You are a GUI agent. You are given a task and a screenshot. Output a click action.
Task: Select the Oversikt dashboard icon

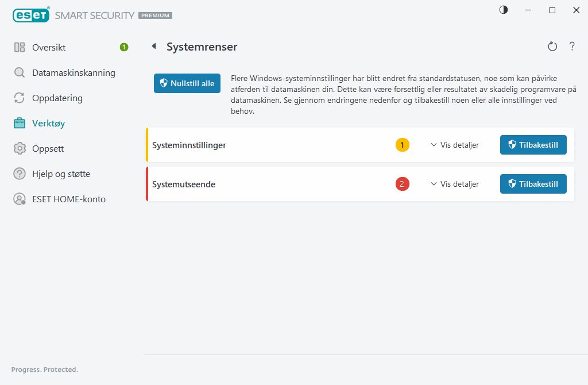click(x=18, y=47)
